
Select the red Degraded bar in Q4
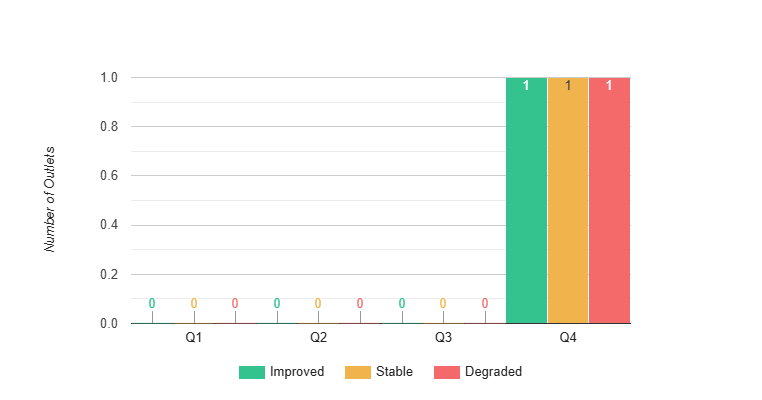pos(609,200)
